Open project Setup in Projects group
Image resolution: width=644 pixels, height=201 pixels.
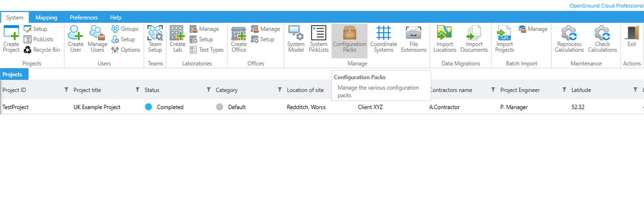35,29
